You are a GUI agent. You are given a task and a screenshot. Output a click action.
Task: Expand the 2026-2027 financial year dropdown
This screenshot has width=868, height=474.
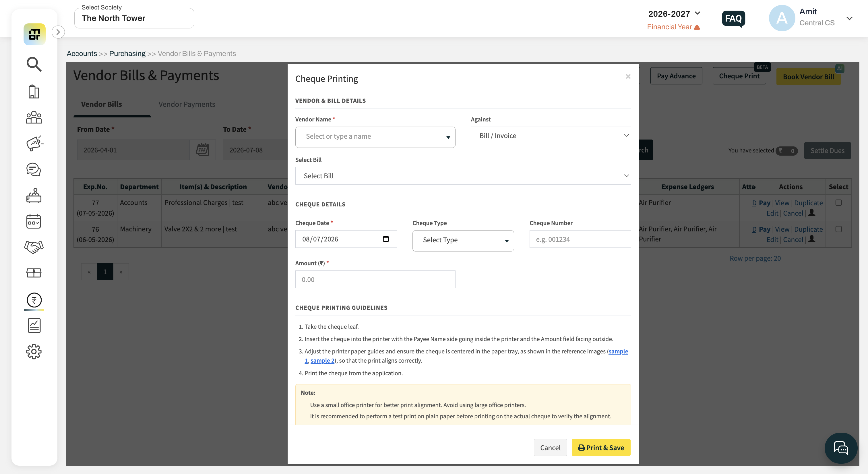674,14
